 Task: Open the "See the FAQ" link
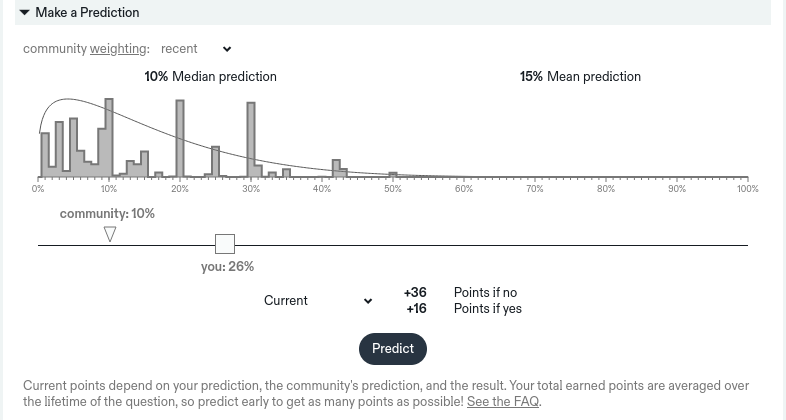tap(503, 402)
